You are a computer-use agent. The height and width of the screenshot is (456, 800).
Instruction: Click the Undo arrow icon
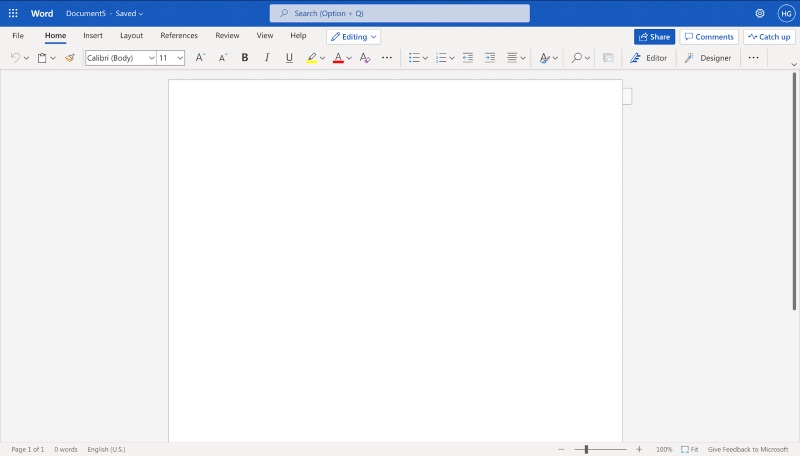coord(15,58)
